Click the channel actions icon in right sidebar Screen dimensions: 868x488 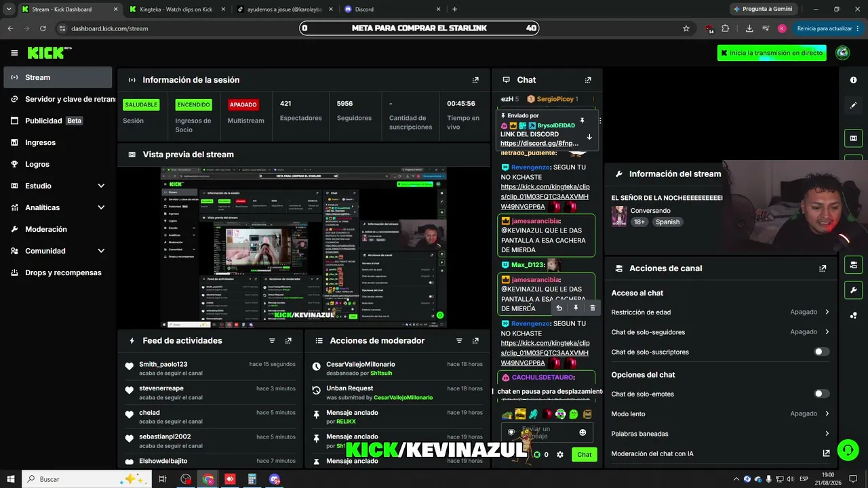coord(853,264)
